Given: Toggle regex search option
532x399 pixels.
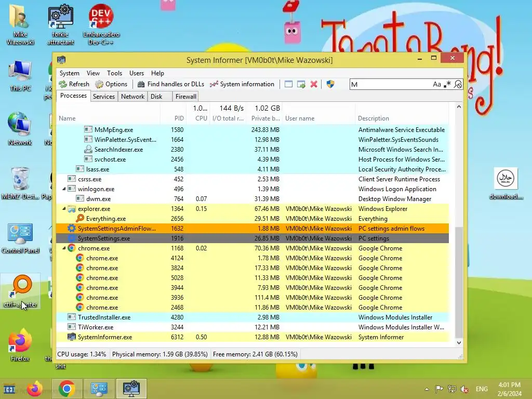Looking at the screenshot, I should click(x=447, y=84).
